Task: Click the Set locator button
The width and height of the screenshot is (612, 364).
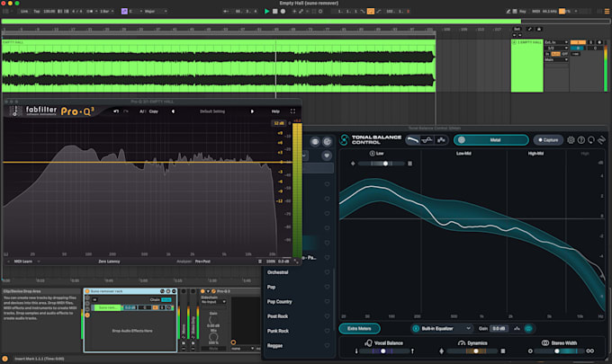Action: point(517,30)
